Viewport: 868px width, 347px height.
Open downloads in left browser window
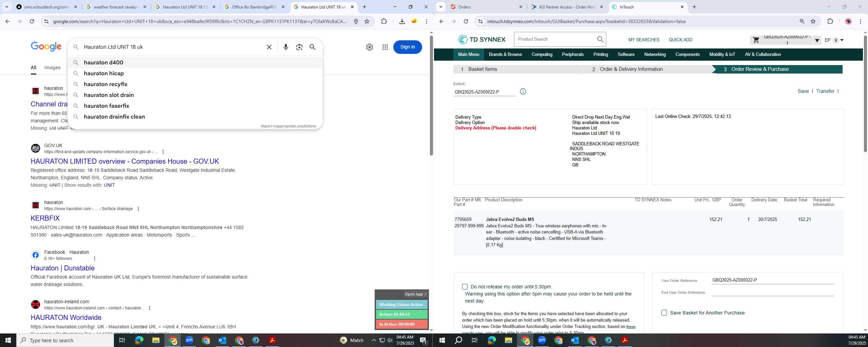[x=402, y=21]
